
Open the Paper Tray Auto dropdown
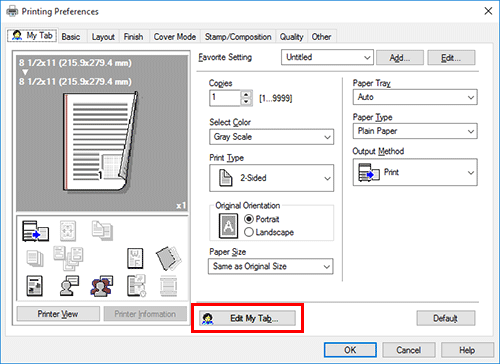tap(415, 97)
